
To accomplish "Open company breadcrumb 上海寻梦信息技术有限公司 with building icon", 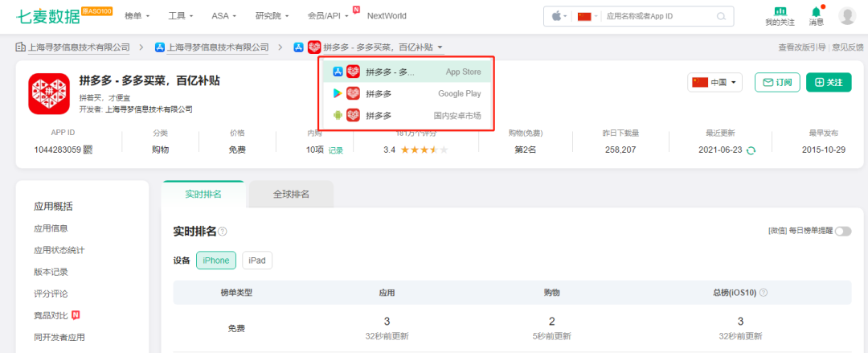I will click(72, 47).
